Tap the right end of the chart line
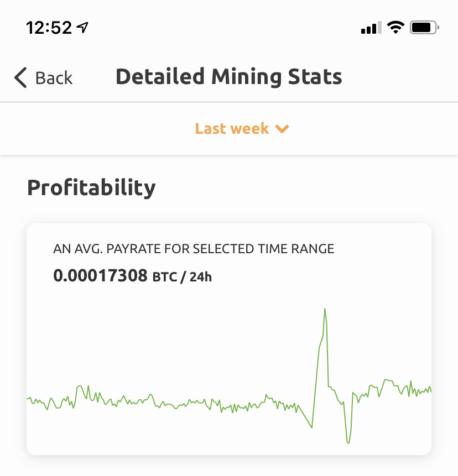The image size is (458, 476). pos(430,390)
